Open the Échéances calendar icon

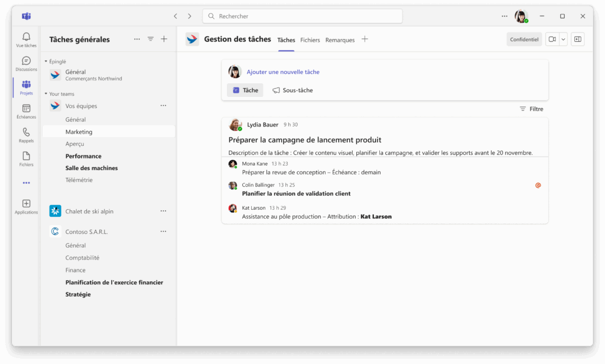point(26,109)
